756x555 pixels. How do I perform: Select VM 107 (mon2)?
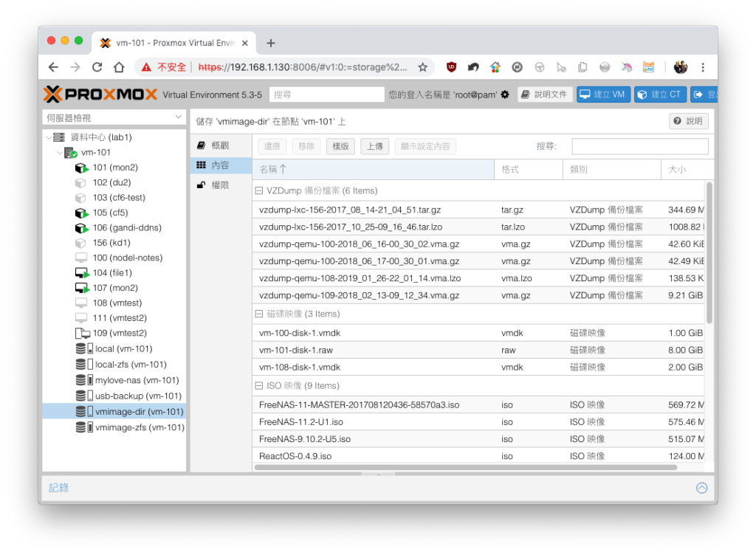pyautogui.click(x=115, y=288)
